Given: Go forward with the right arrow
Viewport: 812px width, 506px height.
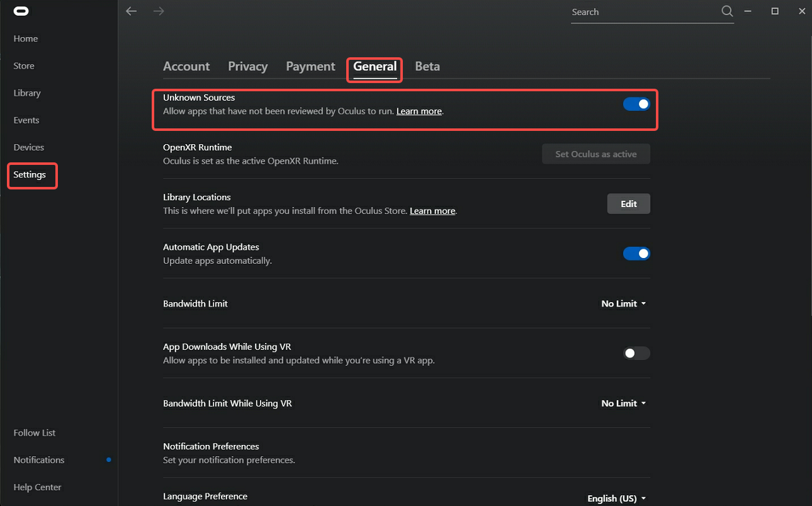Looking at the screenshot, I should pyautogui.click(x=159, y=11).
